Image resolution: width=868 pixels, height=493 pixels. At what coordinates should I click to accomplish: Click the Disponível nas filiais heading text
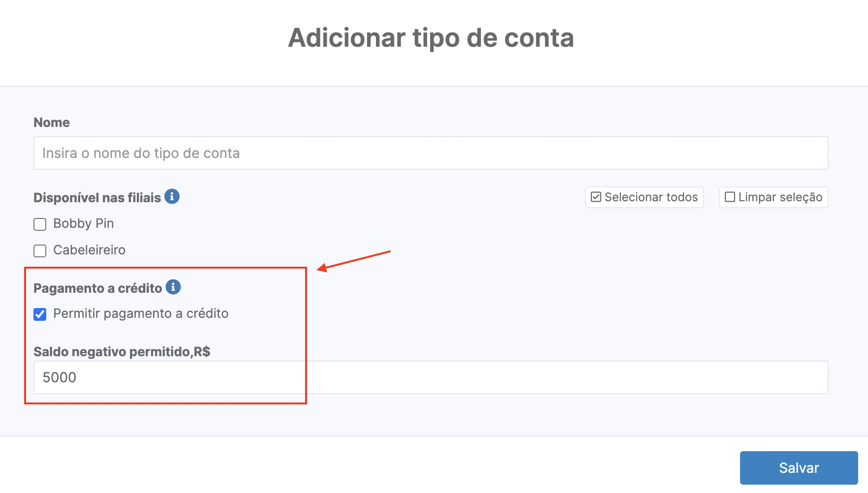point(97,198)
